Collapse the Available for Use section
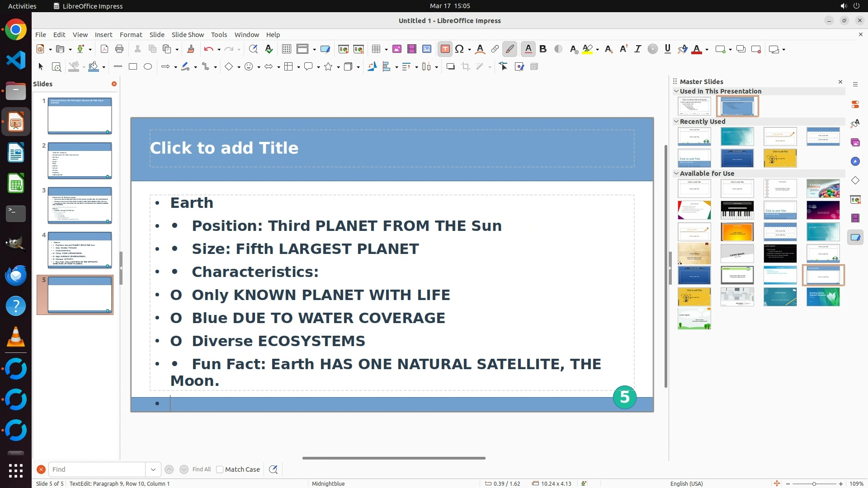 point(676,174)
